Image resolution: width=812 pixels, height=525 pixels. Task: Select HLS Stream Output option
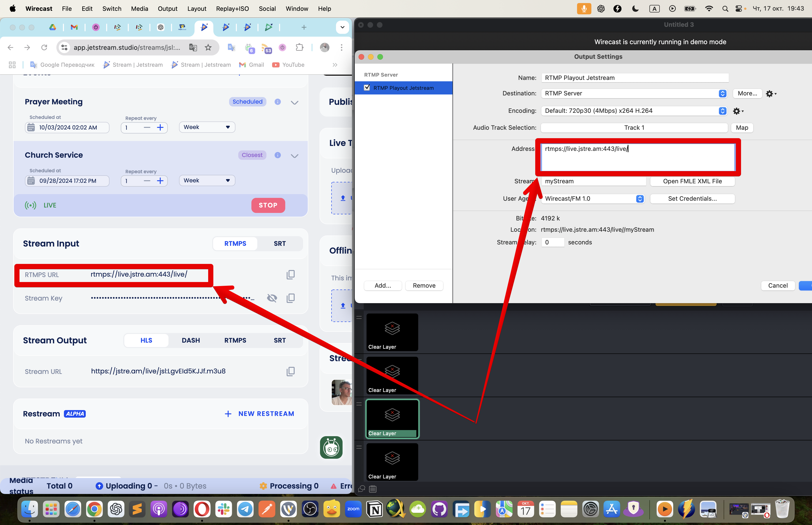tap(146, 340)
